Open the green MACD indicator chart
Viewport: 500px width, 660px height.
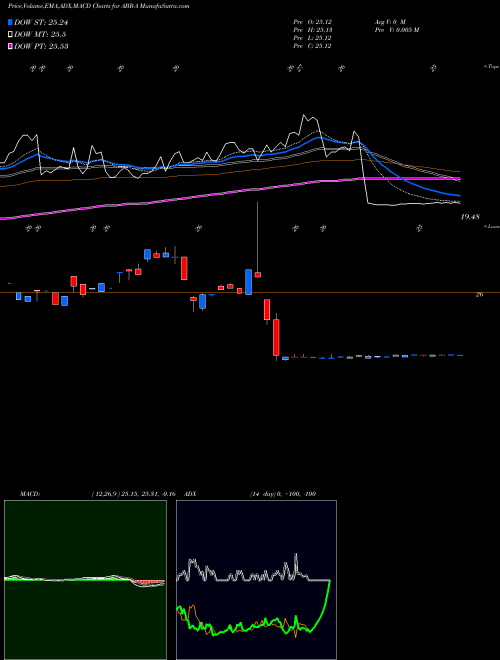point(85,580)
